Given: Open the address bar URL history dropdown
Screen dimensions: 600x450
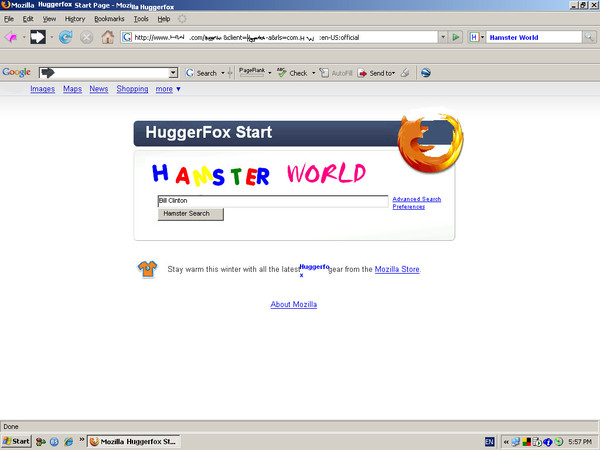Looking at the screenshot, I should pyautogui.click(x=443, y=37).
